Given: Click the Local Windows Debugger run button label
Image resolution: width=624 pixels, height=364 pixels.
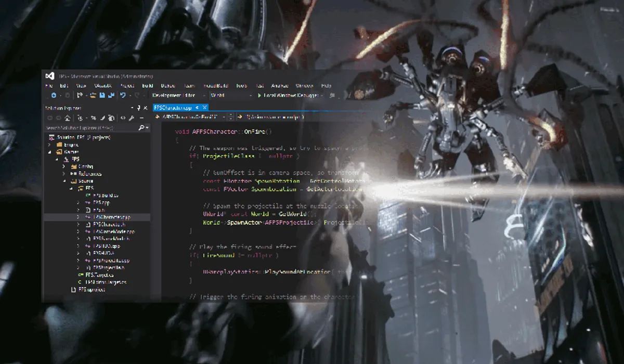Looking at the screenshot, I should pos(291,95).
